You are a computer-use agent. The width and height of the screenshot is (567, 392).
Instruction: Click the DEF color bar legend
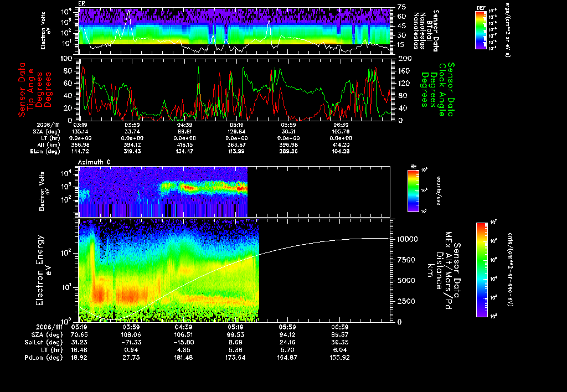coord(482,30)
